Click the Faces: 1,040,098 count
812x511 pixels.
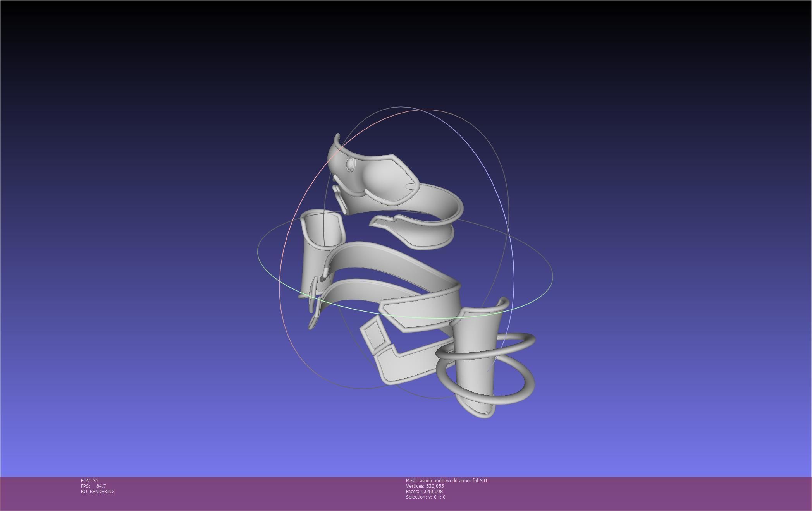424,491
